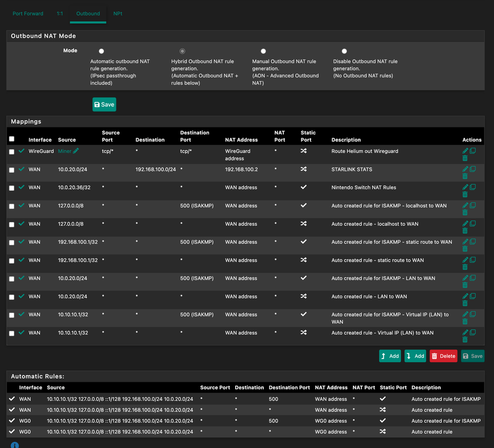Select Automatic outbound NAT rule generation mode
Image resolution: width=494 pixels, height=448 pixels.
coord(101,51)
